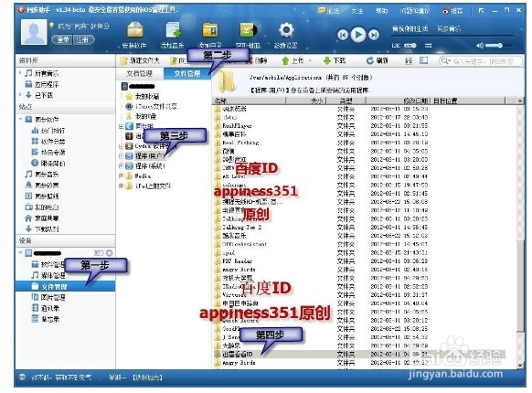Expand the All Music item arrow in library
This screenshot has width=532, height=393.
click(20, 73)
